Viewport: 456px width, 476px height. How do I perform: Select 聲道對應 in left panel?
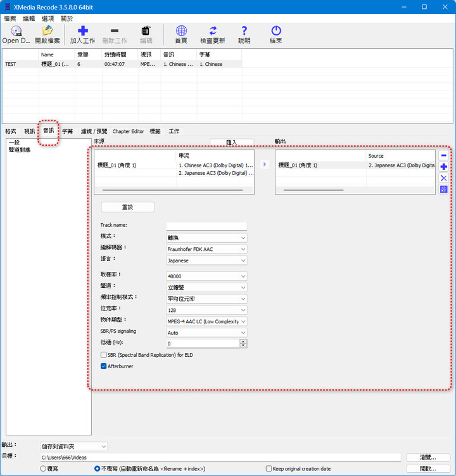pos(20,150)
